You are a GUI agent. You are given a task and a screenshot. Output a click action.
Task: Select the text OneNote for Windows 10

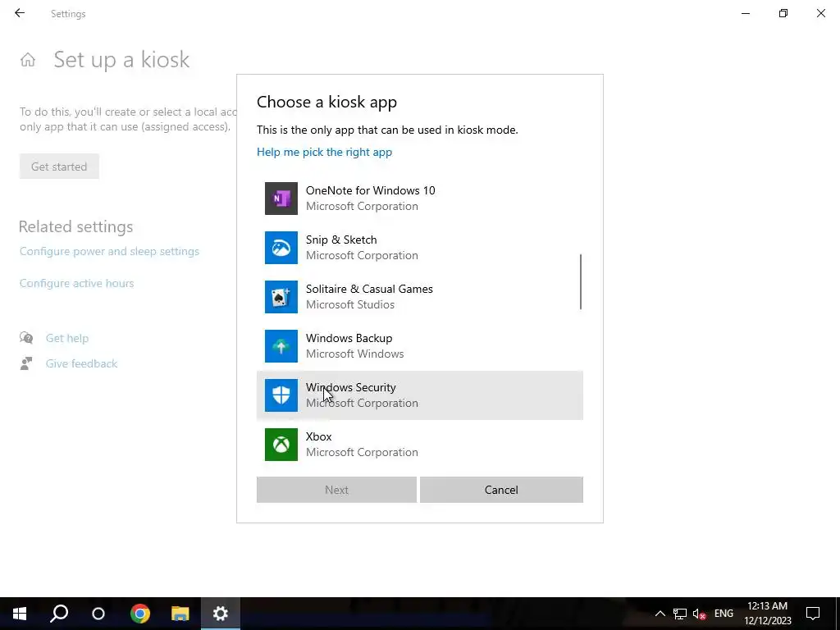coord(370,190)
